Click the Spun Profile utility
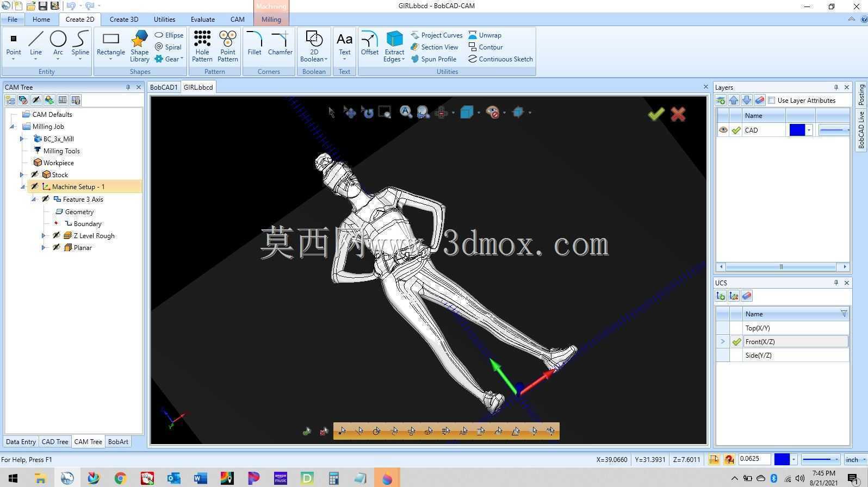Image resolution: width=868 pixels, height=487 pixels. [x=433, y=59]
